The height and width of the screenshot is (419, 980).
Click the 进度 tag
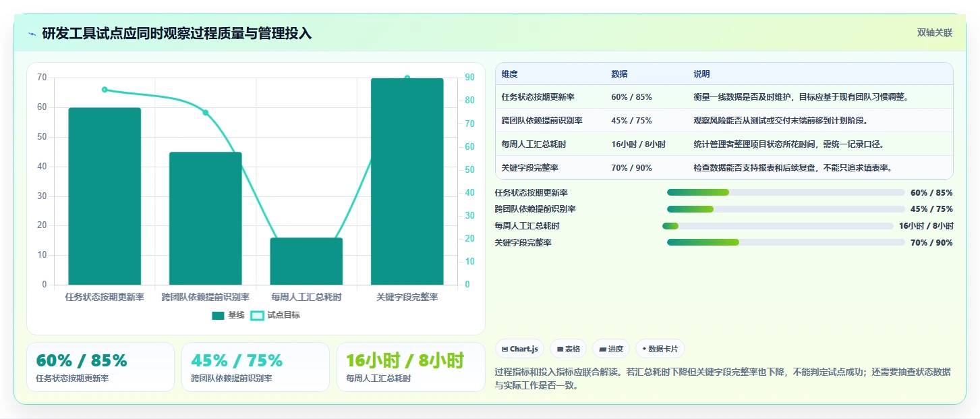click(x=611, y=349)
